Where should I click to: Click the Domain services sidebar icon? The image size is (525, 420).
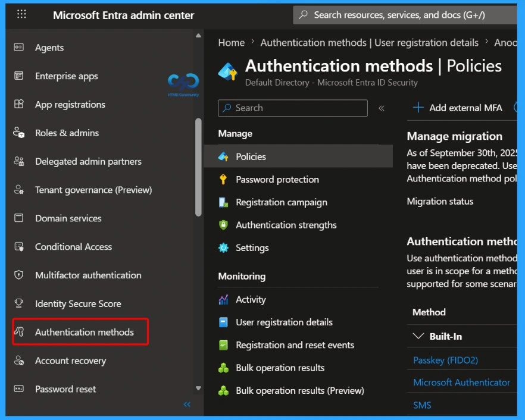pyautogui.click(x=19, y=218)
